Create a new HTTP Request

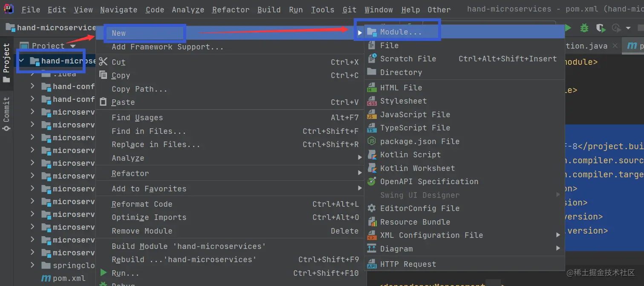(465, 264)
